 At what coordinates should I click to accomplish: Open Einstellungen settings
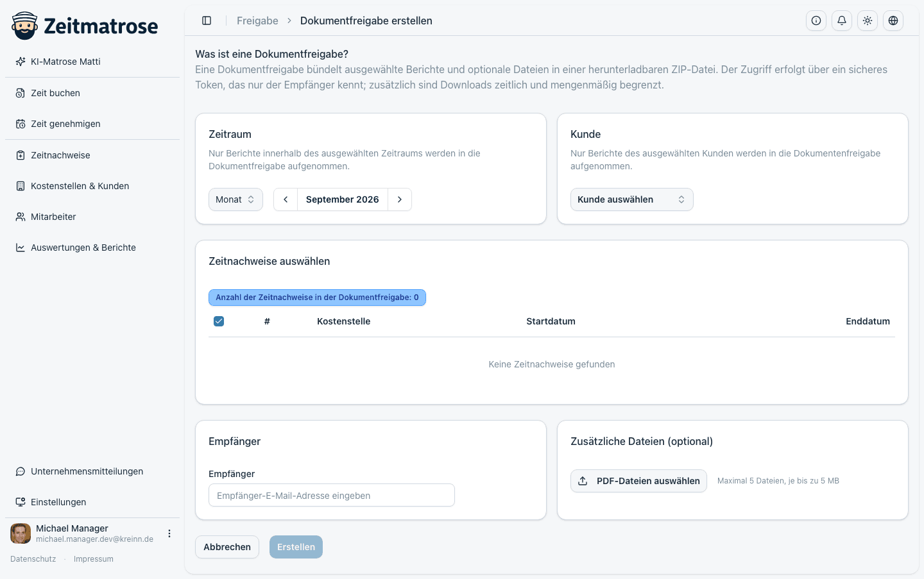pos(92,502)
